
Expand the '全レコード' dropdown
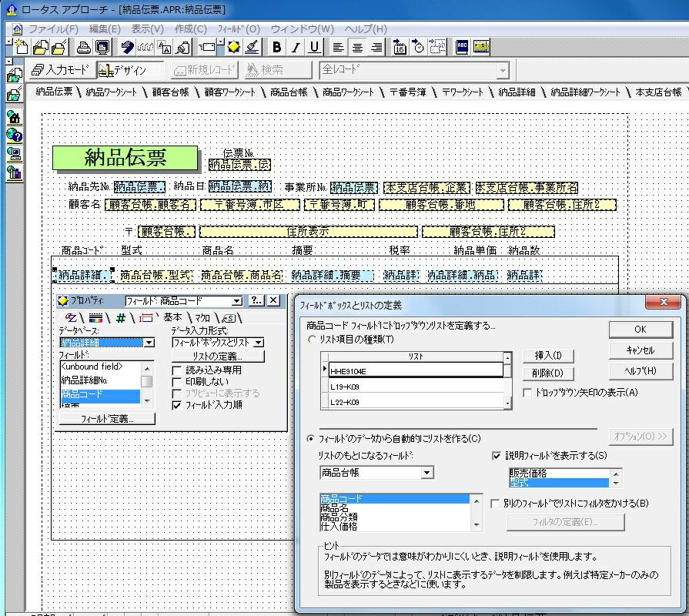pyautogui.click(x=503, y=70)
